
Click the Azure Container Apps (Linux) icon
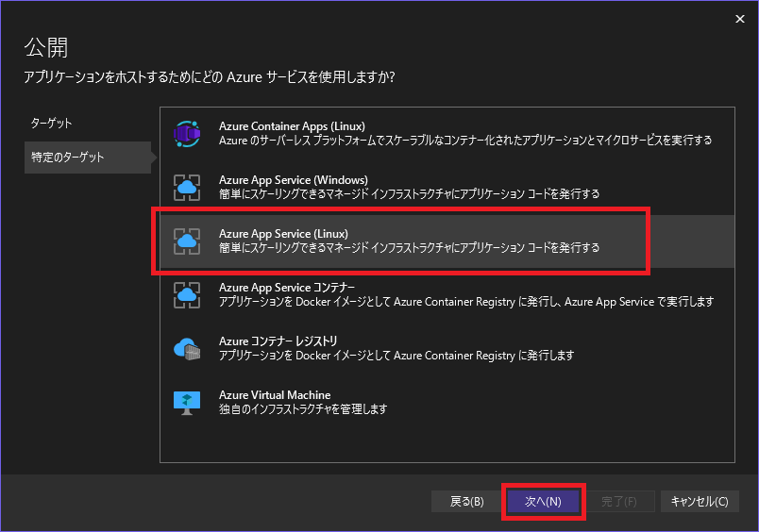click(x=187, y=134)
